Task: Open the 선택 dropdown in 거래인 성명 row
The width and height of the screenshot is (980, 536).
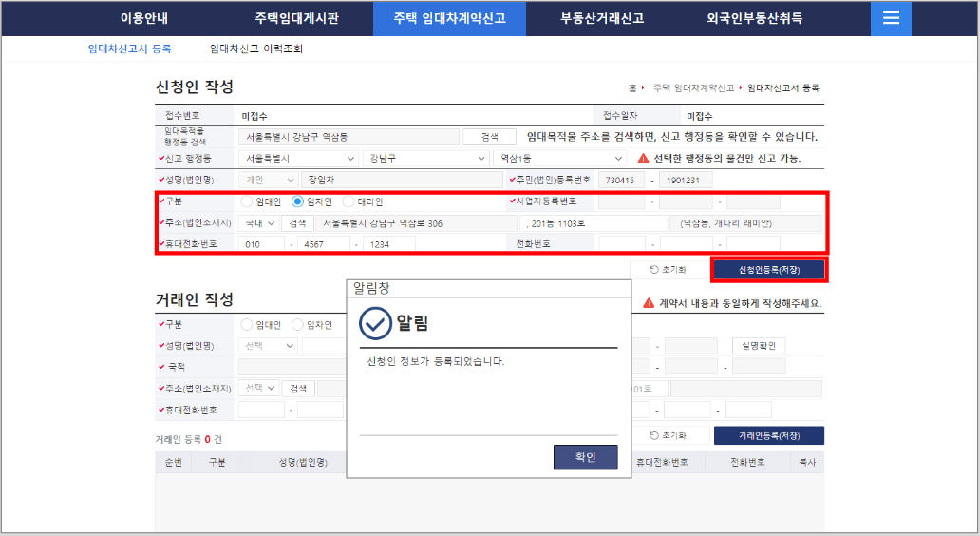Action: (268, 346)
